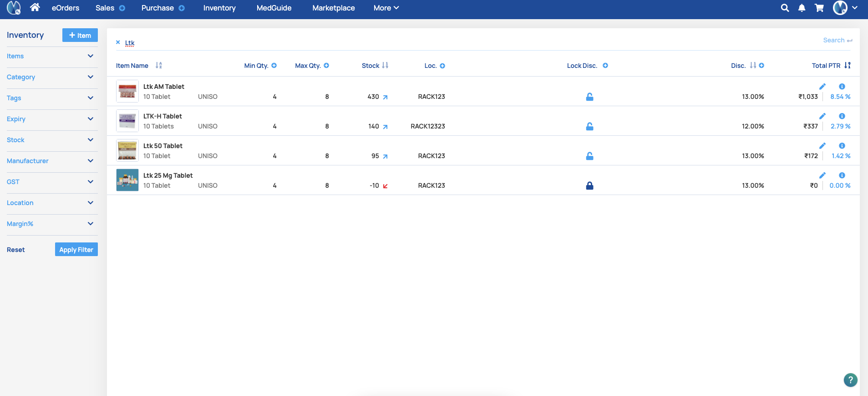Open notifications bell icon
868x396 pixels.
tap(802, 8)
